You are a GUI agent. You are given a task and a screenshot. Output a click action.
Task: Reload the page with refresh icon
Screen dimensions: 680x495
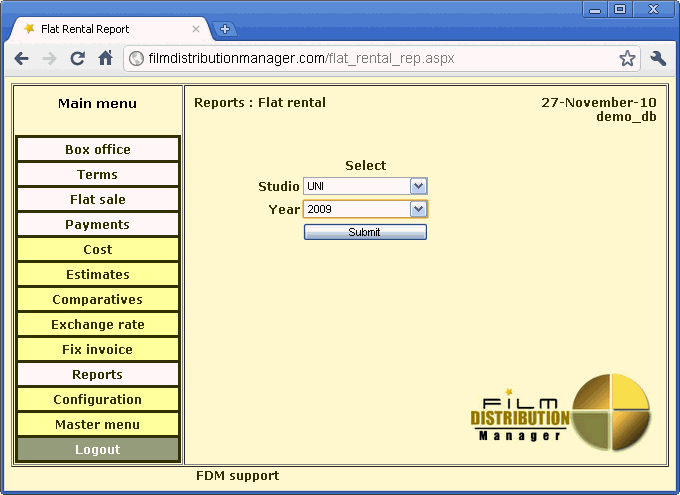point(77,59)
